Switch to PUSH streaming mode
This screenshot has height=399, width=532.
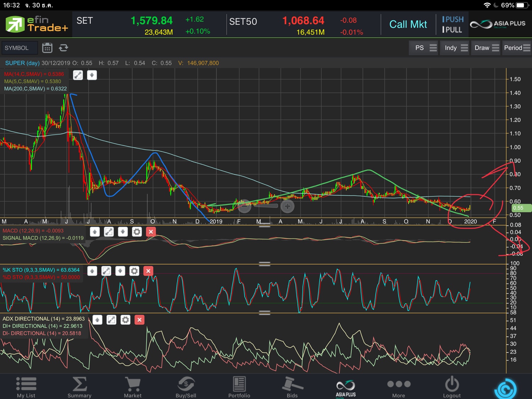(x=453, y=20)
